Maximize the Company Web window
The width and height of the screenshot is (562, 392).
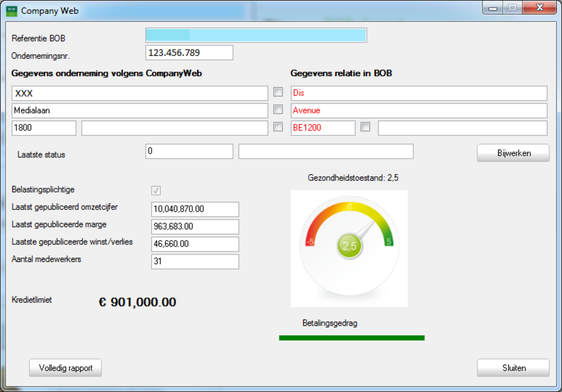(511, 8)
